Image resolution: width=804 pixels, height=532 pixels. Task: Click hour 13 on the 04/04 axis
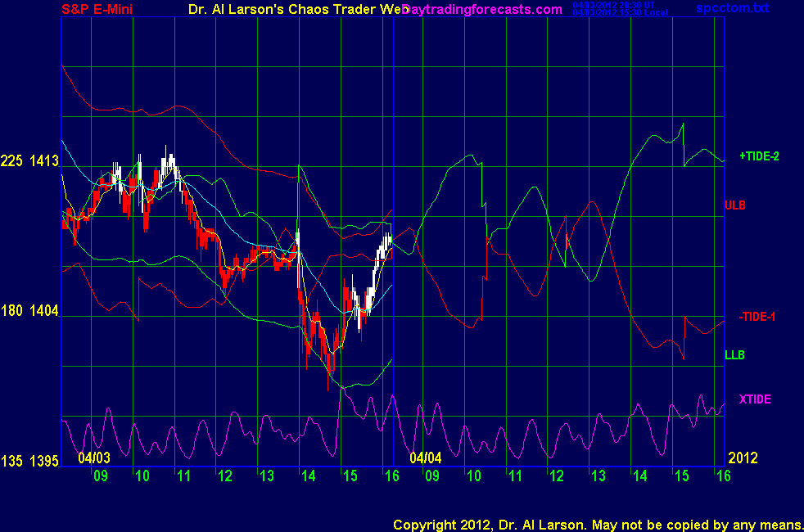[598, 476]
